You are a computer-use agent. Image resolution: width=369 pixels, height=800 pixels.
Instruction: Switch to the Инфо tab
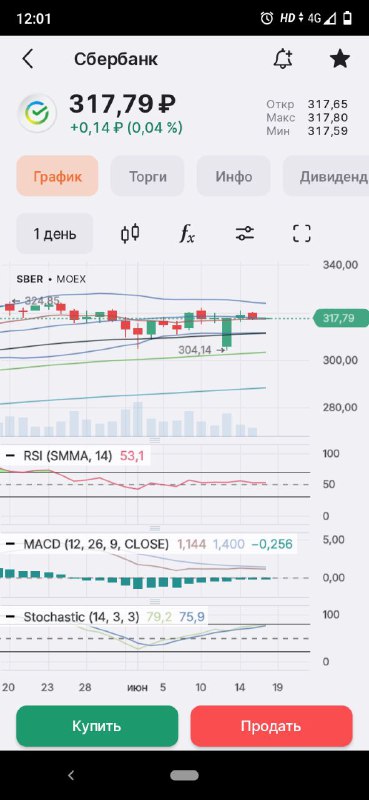(233, 176)
